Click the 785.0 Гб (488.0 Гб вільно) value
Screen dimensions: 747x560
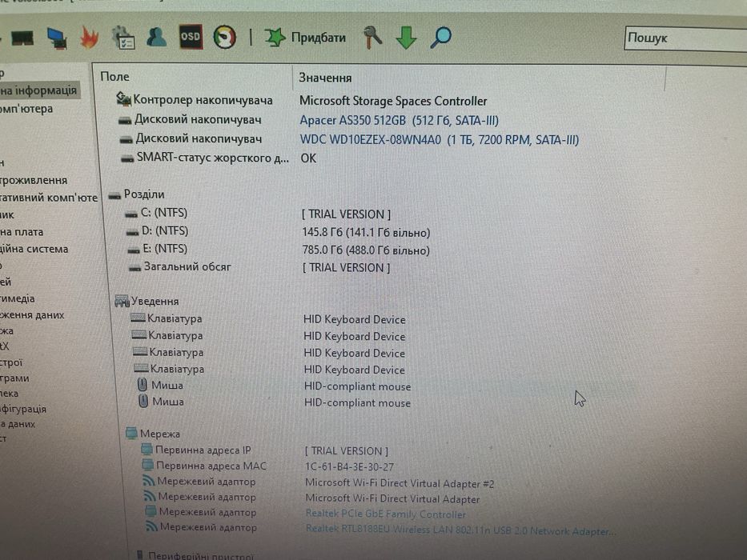pos(366,250)
